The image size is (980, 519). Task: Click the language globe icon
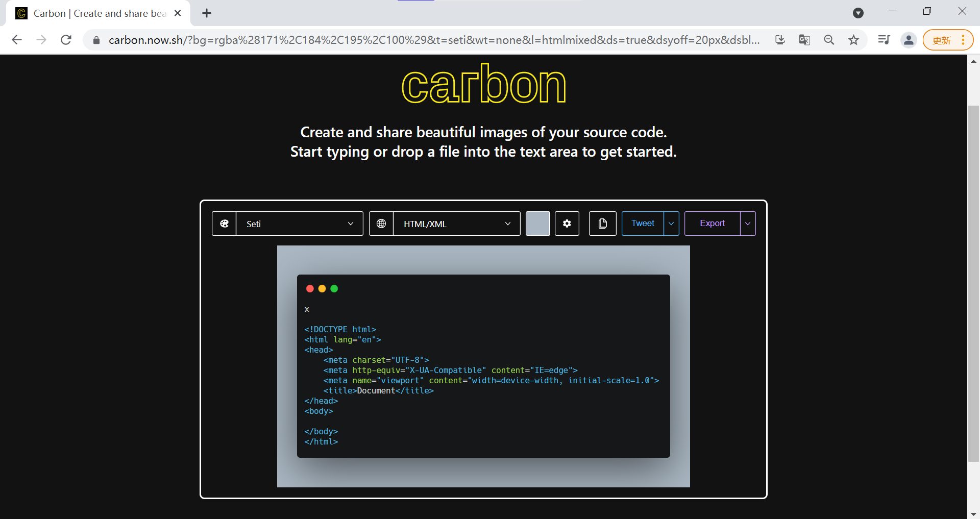[381, 224]
